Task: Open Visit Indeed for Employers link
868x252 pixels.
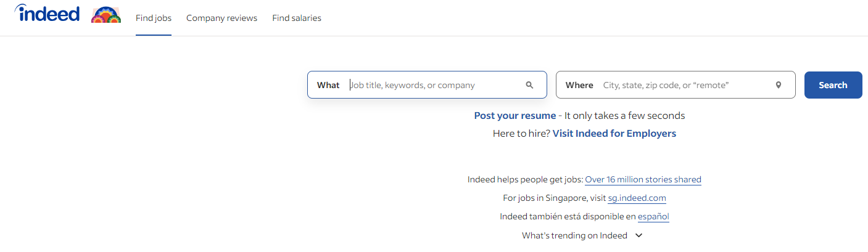Action: (614, 133)
